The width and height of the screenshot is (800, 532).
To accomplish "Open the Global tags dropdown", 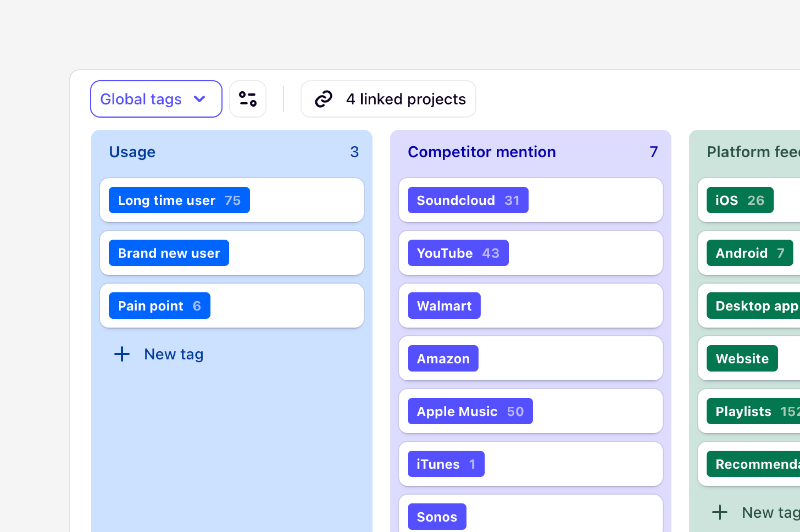I will tap(156, 99).
